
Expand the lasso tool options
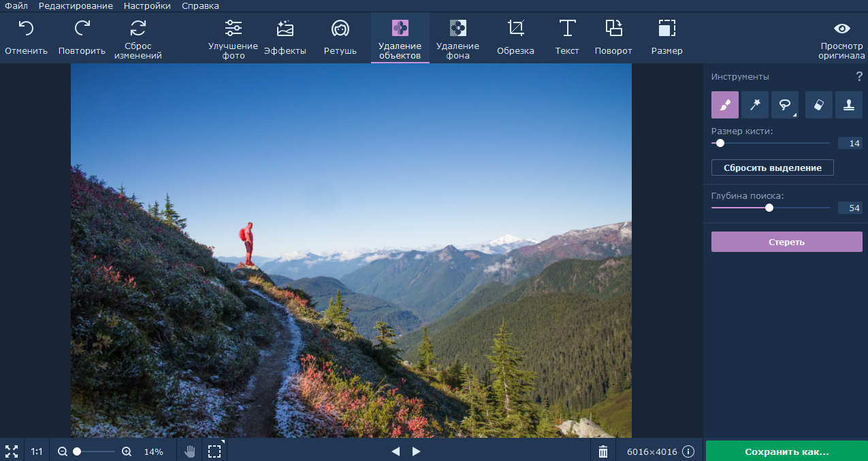(794, 115)
